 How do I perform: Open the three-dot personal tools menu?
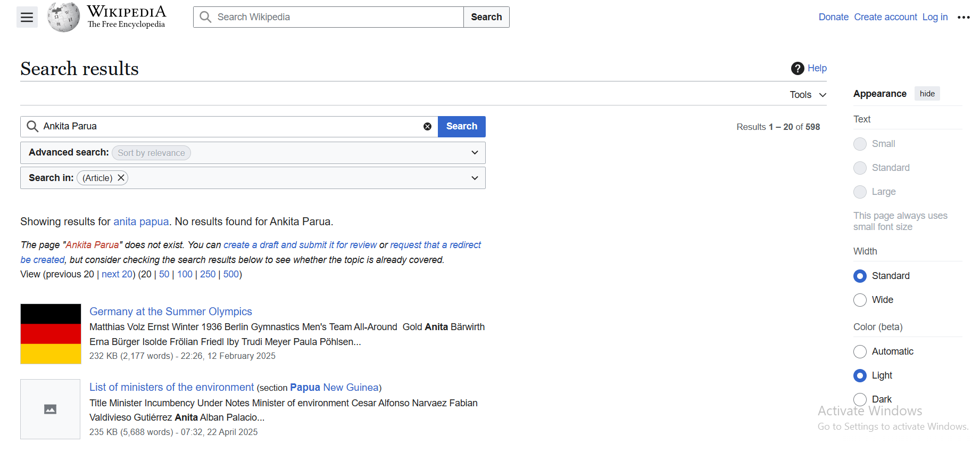click(x=963, y=18)
